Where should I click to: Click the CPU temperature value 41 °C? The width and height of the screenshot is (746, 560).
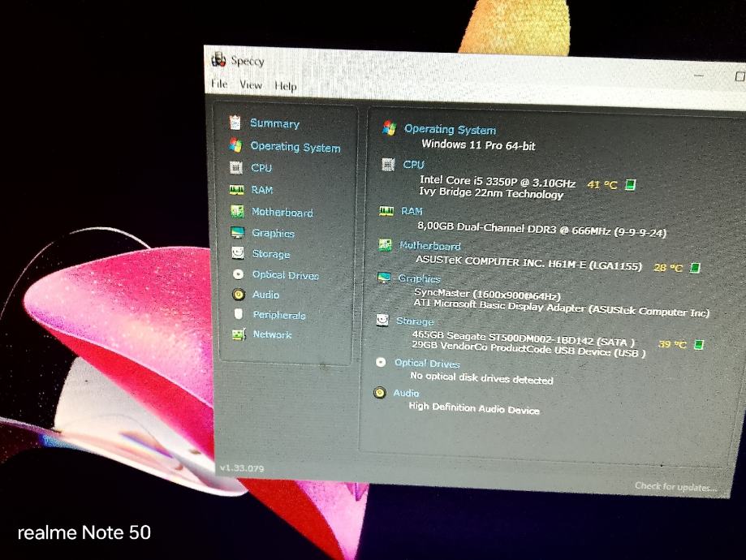point(602,184)
